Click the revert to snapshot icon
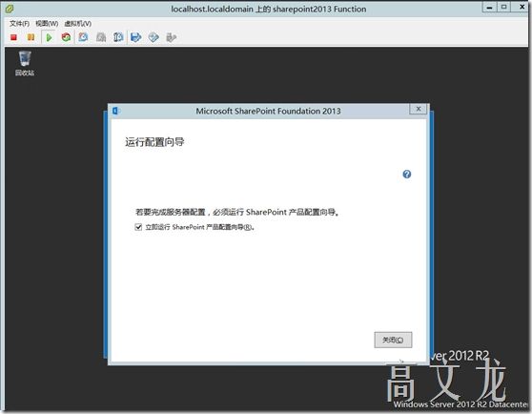Image resolution: width=532 pixels, height=414 pixels. 101,37
